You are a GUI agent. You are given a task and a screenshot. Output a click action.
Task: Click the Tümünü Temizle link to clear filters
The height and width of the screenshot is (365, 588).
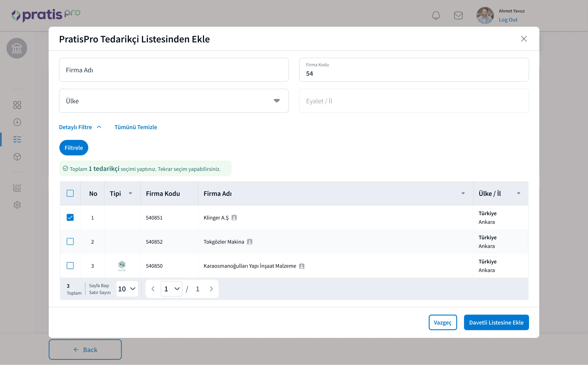(x=136, y=127)
